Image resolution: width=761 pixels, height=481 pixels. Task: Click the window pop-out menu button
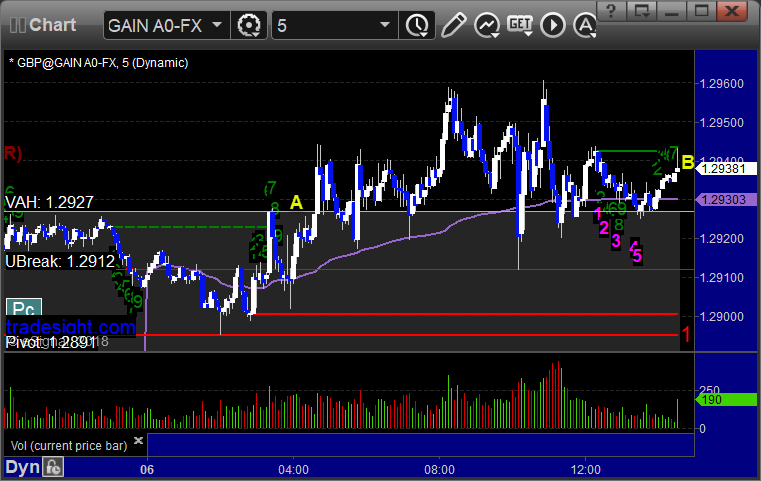pyautogui.click(x=641, y=10)
